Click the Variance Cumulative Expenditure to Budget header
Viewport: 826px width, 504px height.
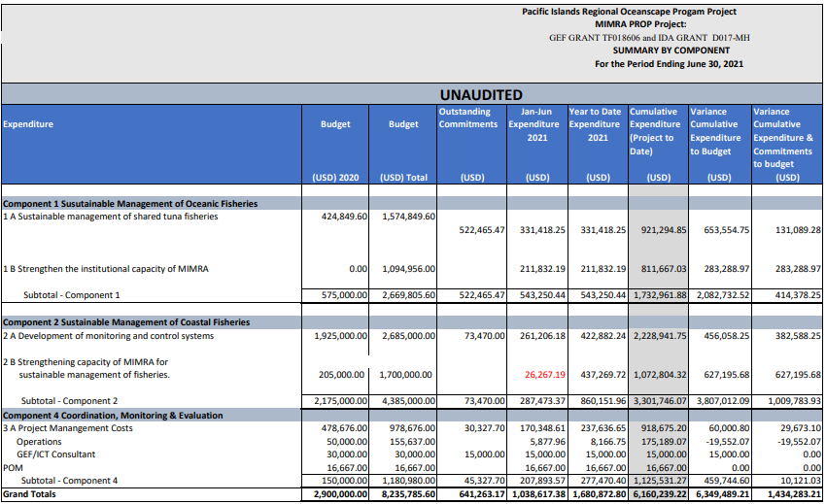(x=718, y=131)
